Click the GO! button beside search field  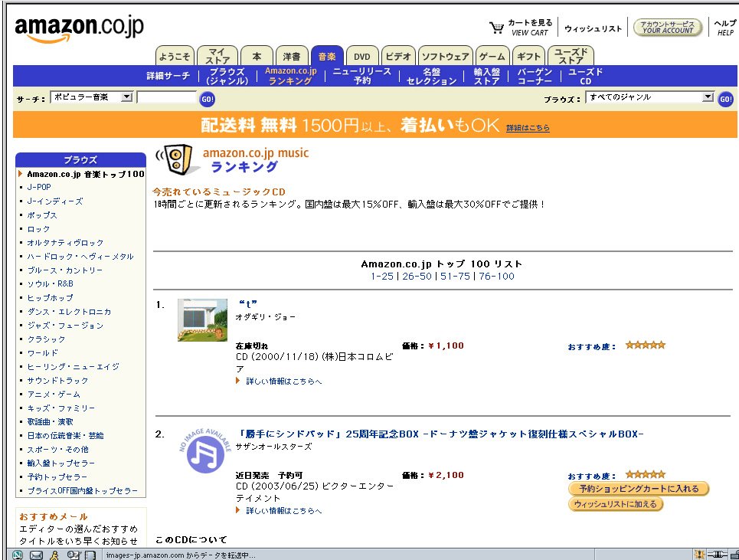click(x=208, y=99)
